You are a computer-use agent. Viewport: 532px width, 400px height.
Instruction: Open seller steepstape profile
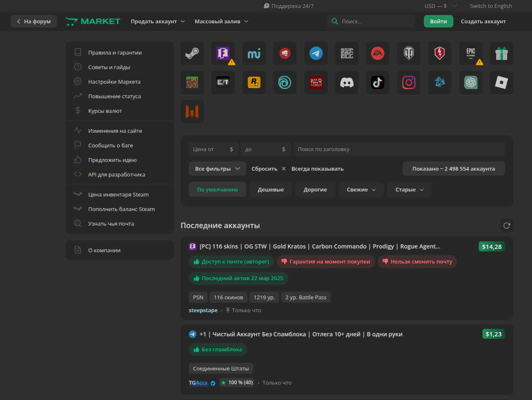pos(203,310)
